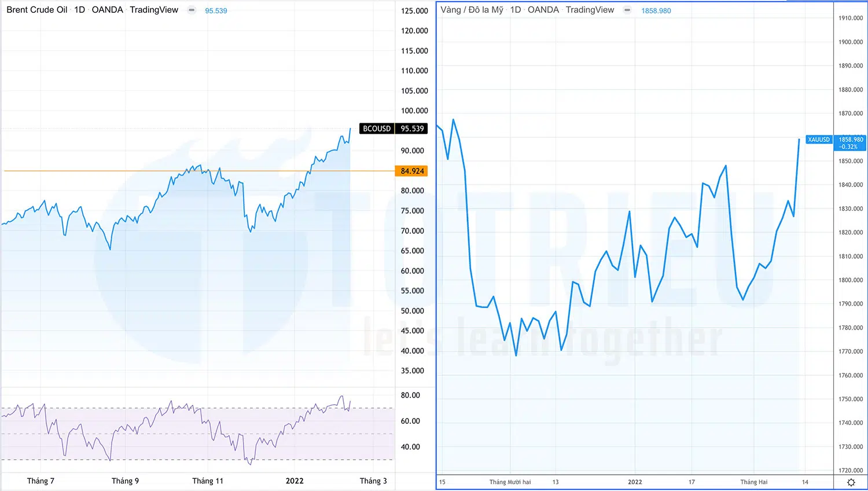Click the 1858.980 -0.32% price axis label
Viewport: 868px width, 491px height.
tap(850, 143)
